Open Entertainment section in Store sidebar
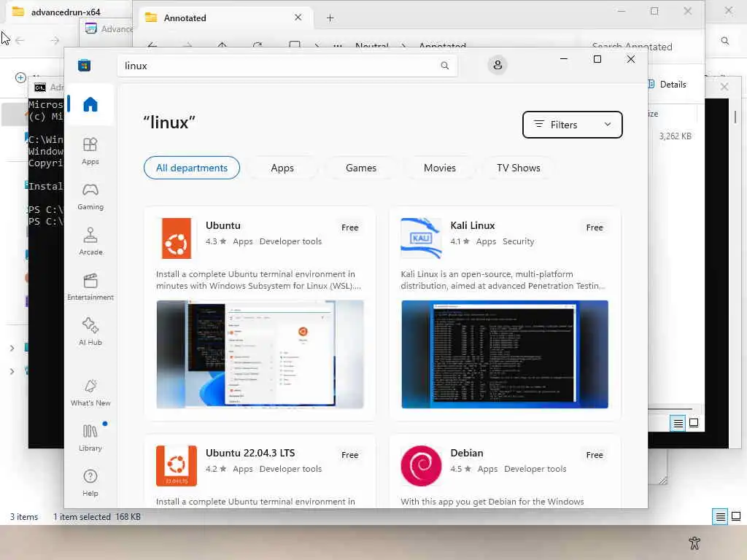This screenshot has height=560, width=747. point(90,287)
